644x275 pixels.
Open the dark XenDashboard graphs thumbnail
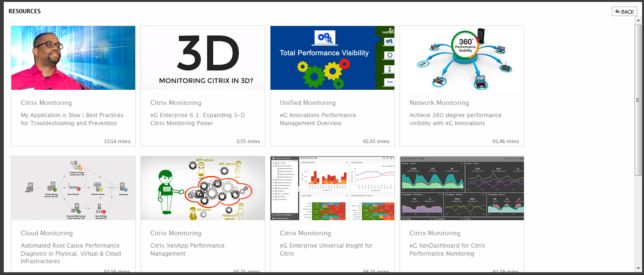(462, 188)
